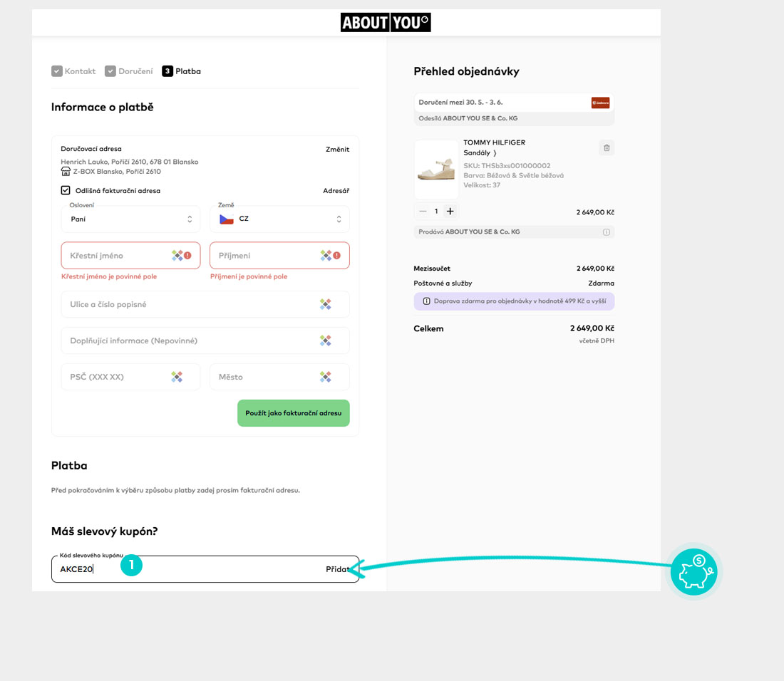Viewport: 784px width, 681px height.
Task: Click Použít jako fakturační adresu button
Action: point(294,413)
